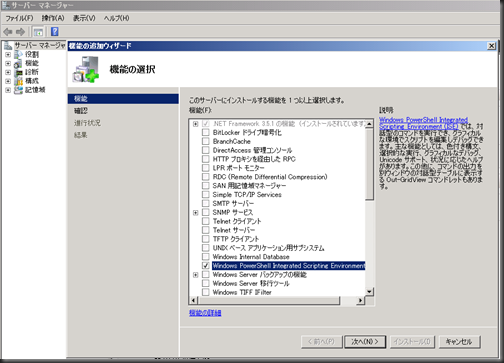
Task: Check Windows Server 移行ツール checkbox
Action: coord(206,284)
